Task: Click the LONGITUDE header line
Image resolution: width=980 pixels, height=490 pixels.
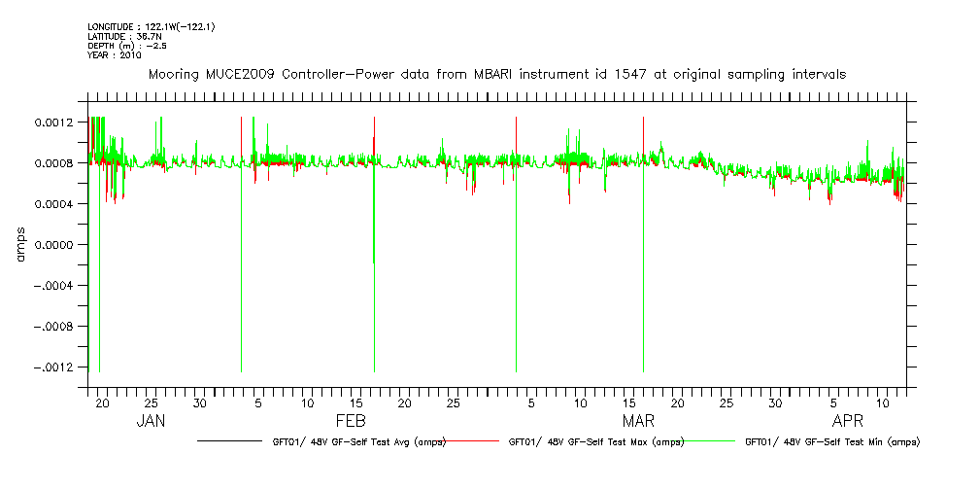Action: (x=151, y=26)
